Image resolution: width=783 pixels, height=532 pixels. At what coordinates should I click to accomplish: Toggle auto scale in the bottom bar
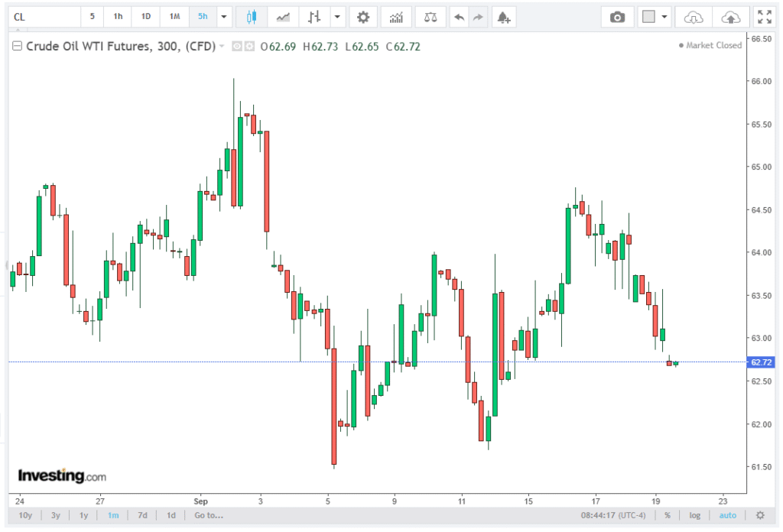(x=728, y=515)
